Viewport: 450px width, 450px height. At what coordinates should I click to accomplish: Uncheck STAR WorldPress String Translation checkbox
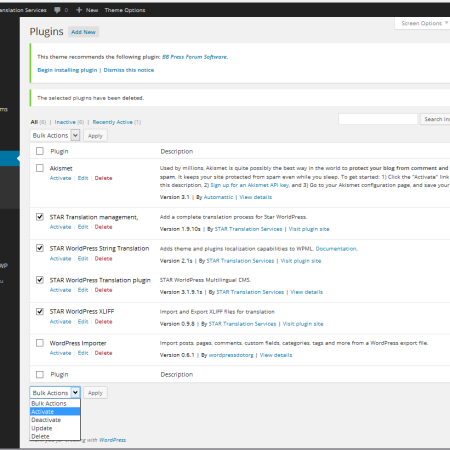(x=40, y=248)
